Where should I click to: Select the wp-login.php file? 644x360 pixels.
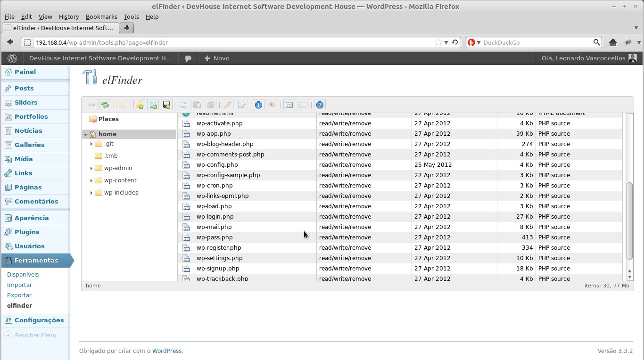click(x=400, y=217)
